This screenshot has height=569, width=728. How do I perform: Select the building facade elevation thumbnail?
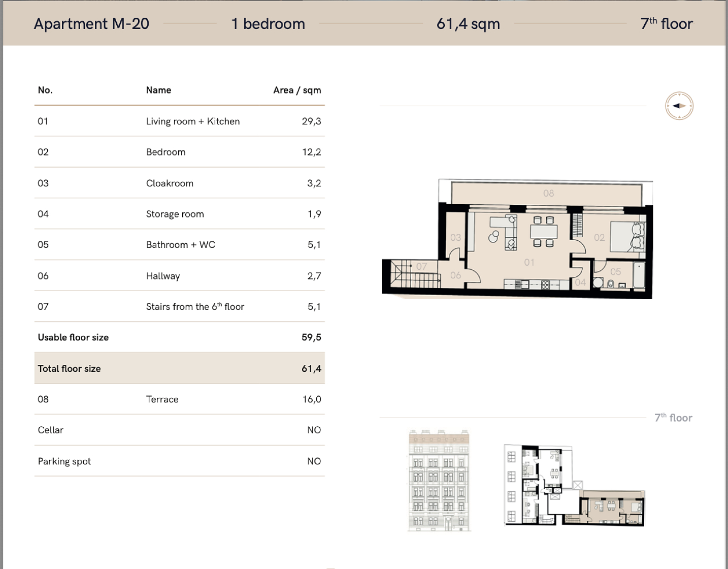tap(440, 481)
